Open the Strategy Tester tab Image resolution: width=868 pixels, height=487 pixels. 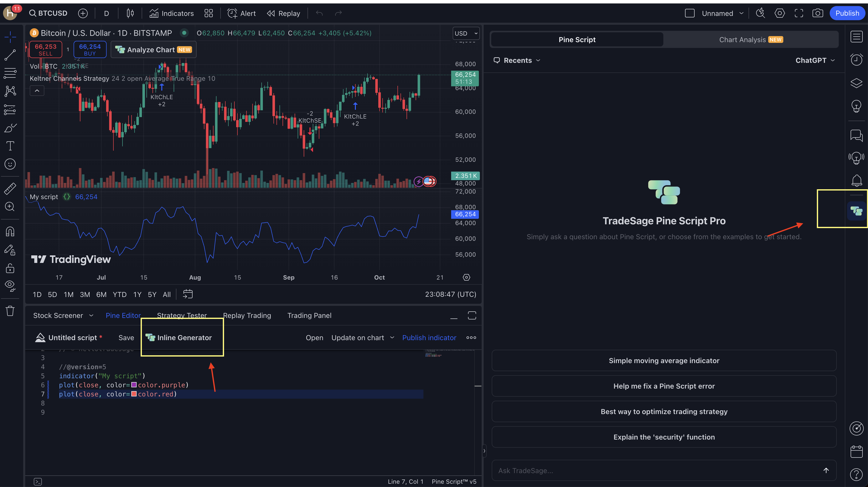tap(182, 315)
